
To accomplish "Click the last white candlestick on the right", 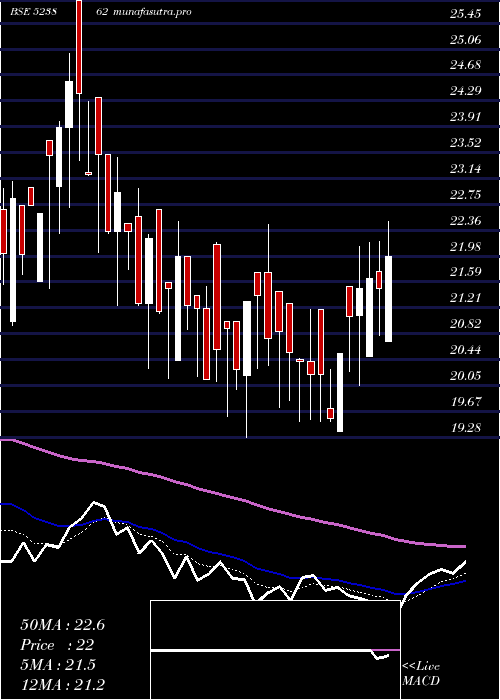I will (388, 299).
